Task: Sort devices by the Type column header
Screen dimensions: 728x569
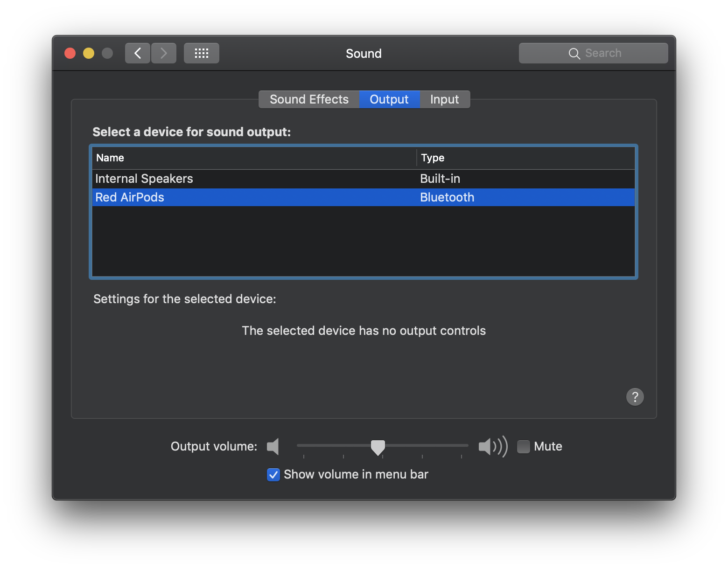Action: [526, 158]
